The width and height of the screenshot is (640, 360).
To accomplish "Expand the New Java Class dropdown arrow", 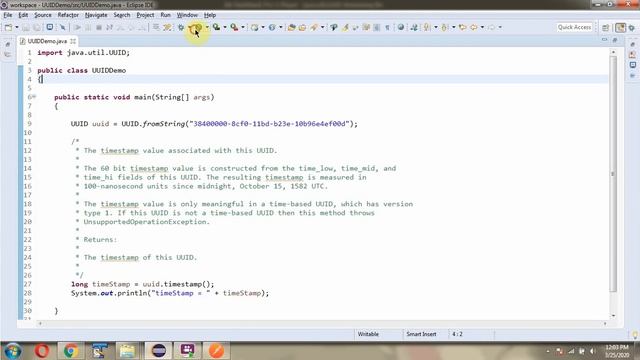I will 280,27.
